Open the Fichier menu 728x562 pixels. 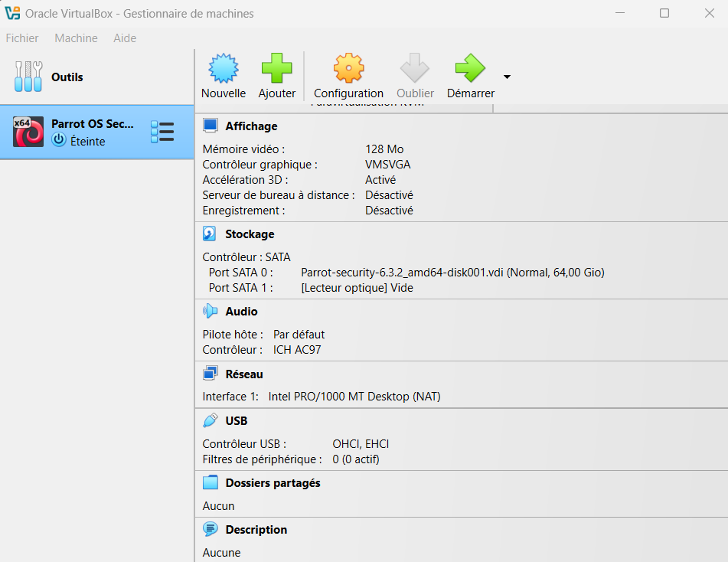[22, 38]
